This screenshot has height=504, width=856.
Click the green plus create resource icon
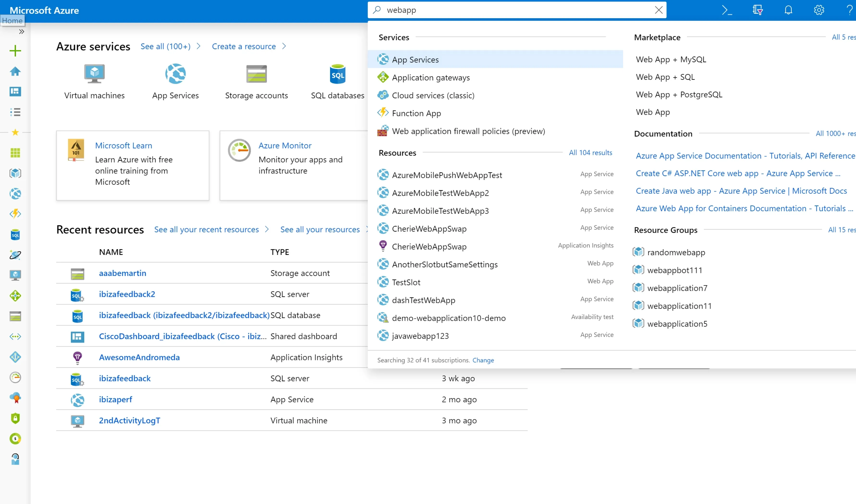15,51
